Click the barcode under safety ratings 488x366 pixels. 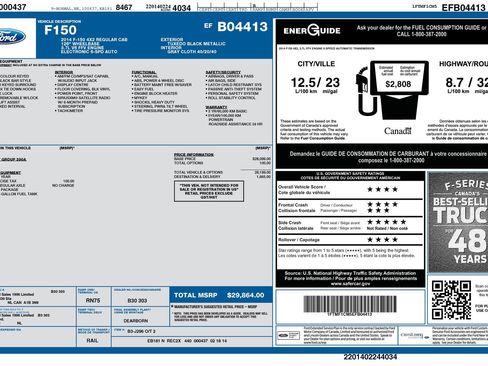point(350,304)
